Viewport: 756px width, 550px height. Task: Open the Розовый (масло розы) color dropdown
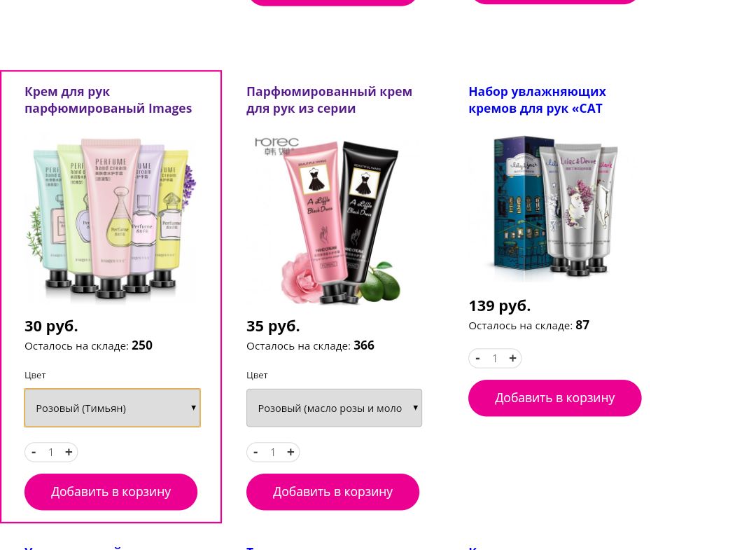334,408
